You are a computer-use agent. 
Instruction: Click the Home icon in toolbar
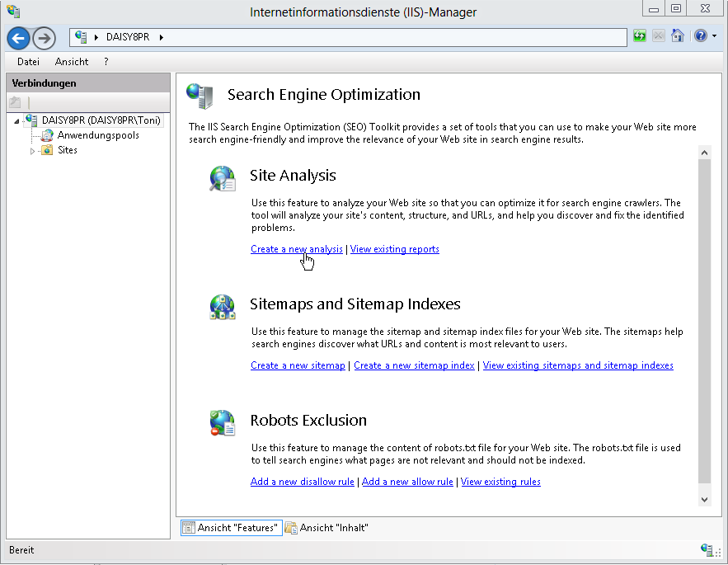click(x=677, y=36)
